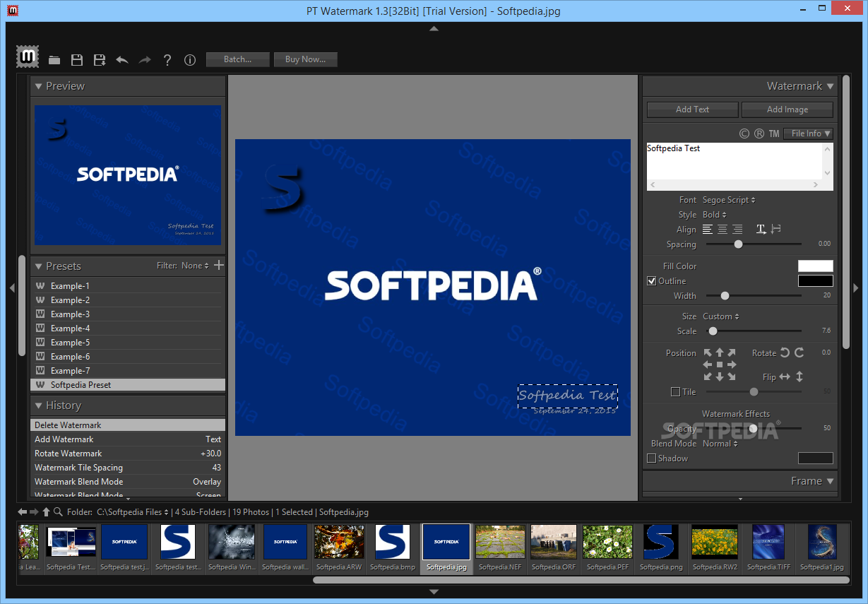Align watermark text right
The image size is (868, 604).
pos(737,230)
